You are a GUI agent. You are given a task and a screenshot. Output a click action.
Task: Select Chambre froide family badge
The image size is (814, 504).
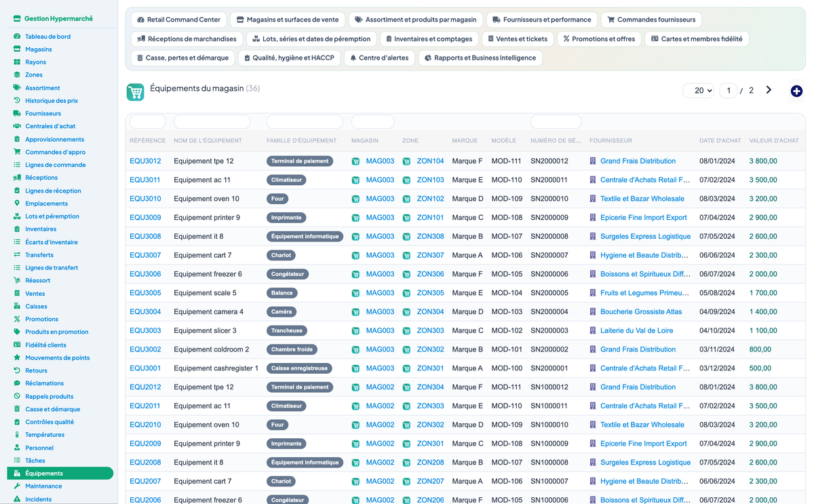[292, 350]
